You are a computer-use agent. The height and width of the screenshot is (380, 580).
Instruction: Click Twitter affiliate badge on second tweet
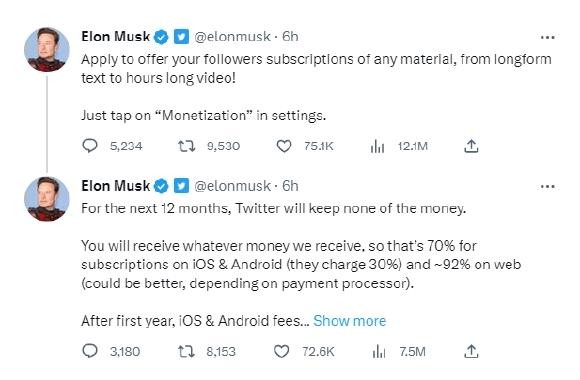point(181,186)
